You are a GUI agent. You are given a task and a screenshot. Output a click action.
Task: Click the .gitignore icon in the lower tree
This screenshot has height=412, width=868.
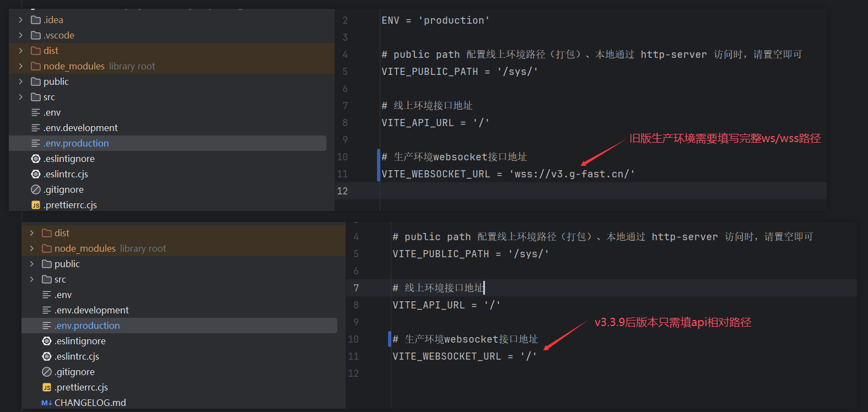tap(47, 372)
